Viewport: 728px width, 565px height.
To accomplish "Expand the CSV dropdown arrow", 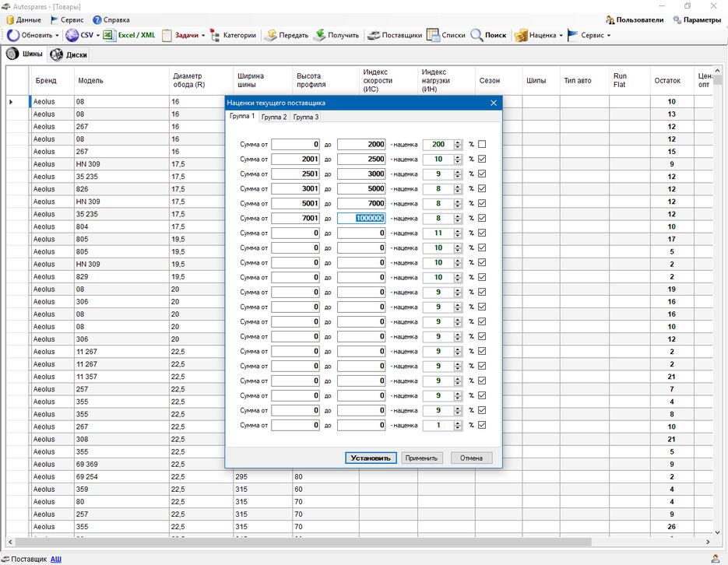I will click(x=98, y=35).
